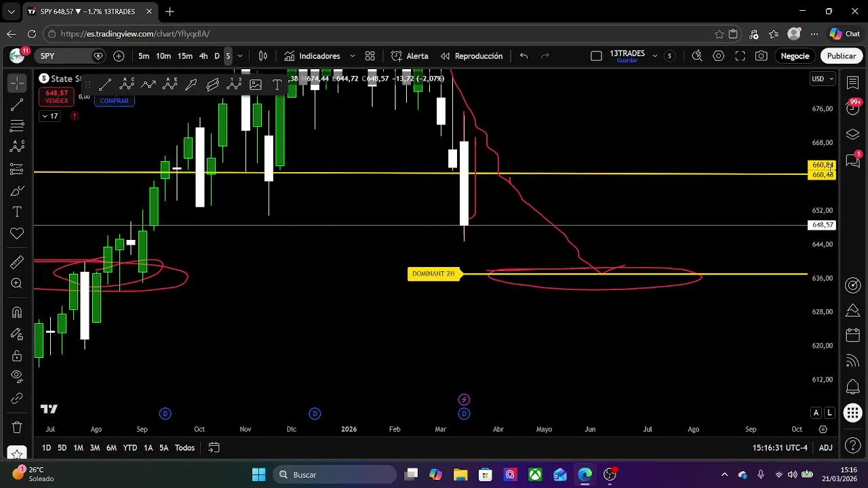Open alerts panel with 99+ badge
868x488 pixels.
(x=853, y=108)
